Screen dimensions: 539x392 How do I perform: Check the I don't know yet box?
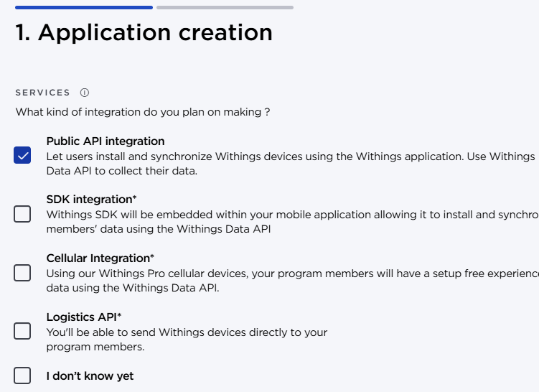tap(22, 375)
